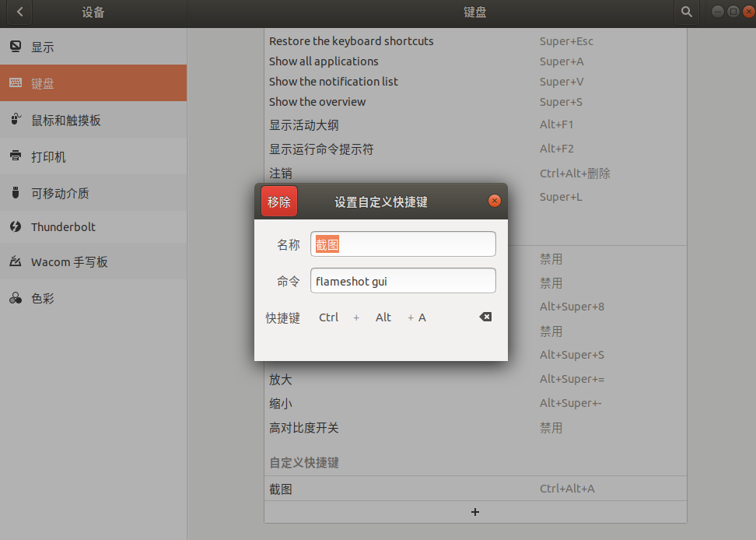Click the 名称 input field containing 截图

point(403,244)
